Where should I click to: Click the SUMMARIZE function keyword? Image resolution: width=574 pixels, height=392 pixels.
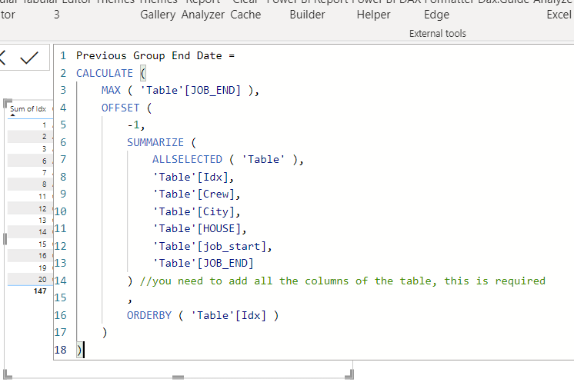[155, 142]
